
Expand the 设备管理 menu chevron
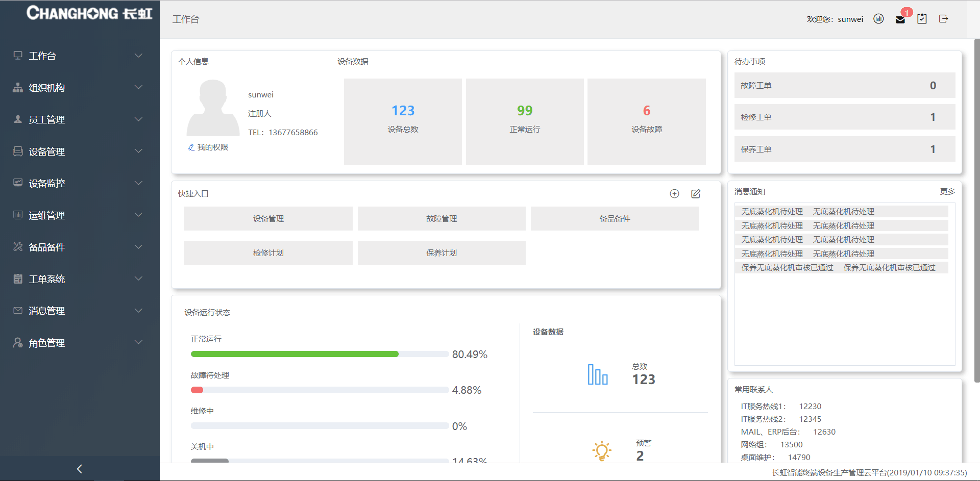tap(138, 151)
